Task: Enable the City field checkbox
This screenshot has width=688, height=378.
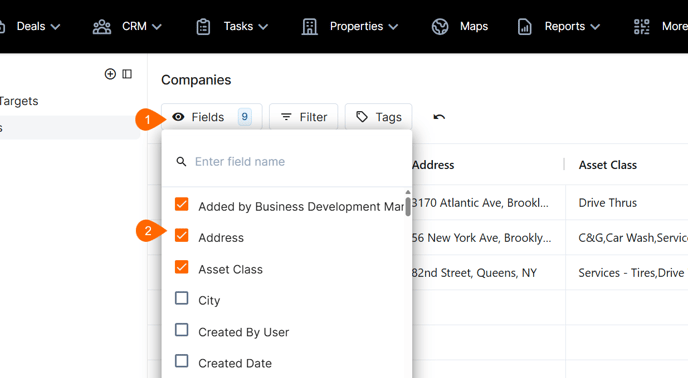Action: (x=182, y=299)
